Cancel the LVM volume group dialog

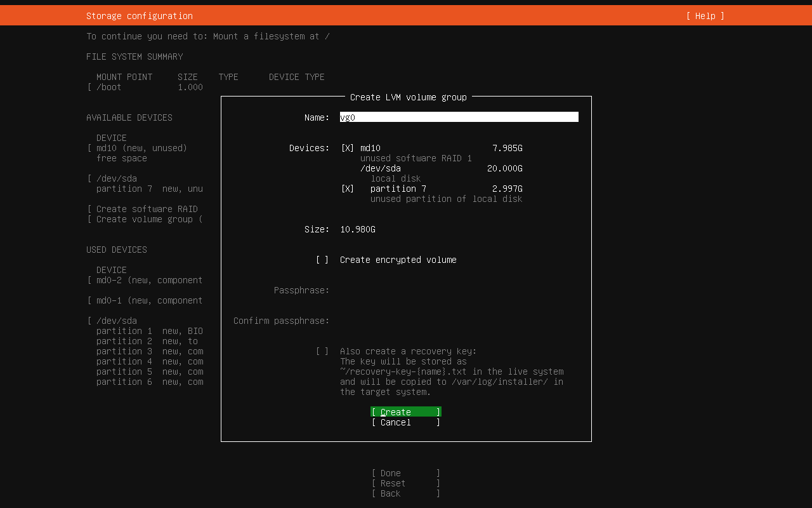(x=405, y=422)
